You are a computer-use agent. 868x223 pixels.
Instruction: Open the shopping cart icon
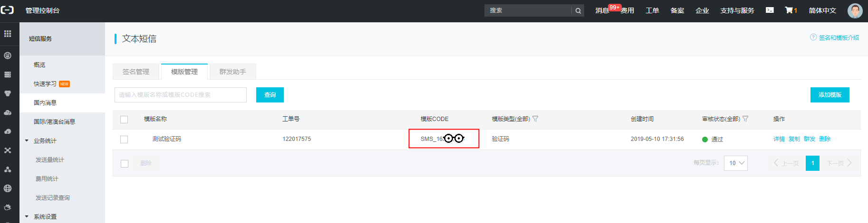pyautogui.click(x=789, y=10)
